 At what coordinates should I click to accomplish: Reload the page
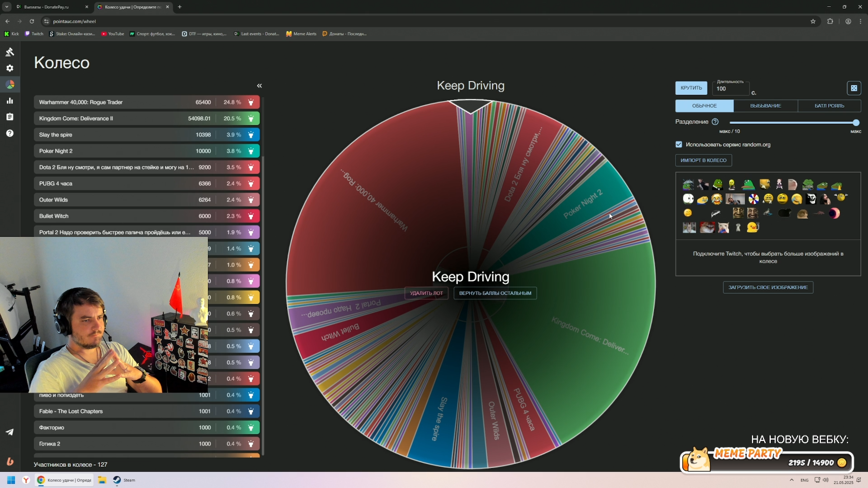(x=32, y=21)
